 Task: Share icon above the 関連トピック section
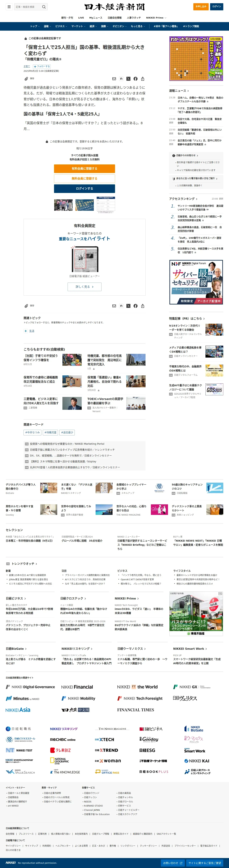click(x=143, y=306)
